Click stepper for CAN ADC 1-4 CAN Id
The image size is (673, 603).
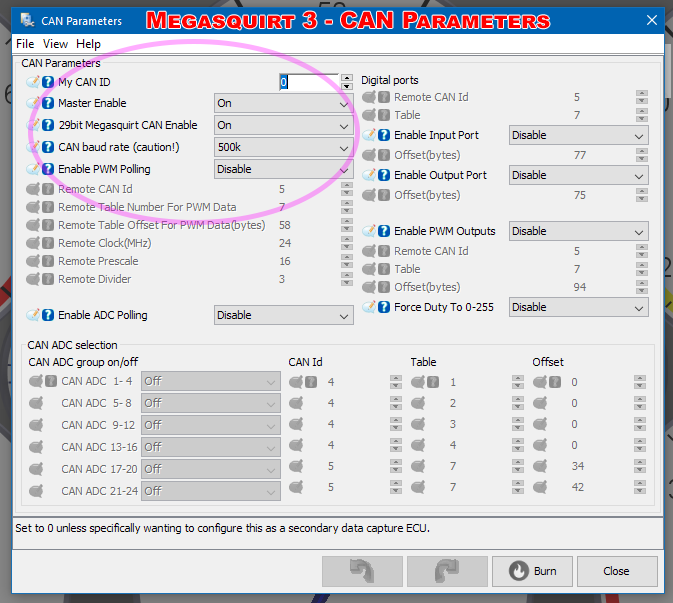pyautogui.click(x=396, y=382)
